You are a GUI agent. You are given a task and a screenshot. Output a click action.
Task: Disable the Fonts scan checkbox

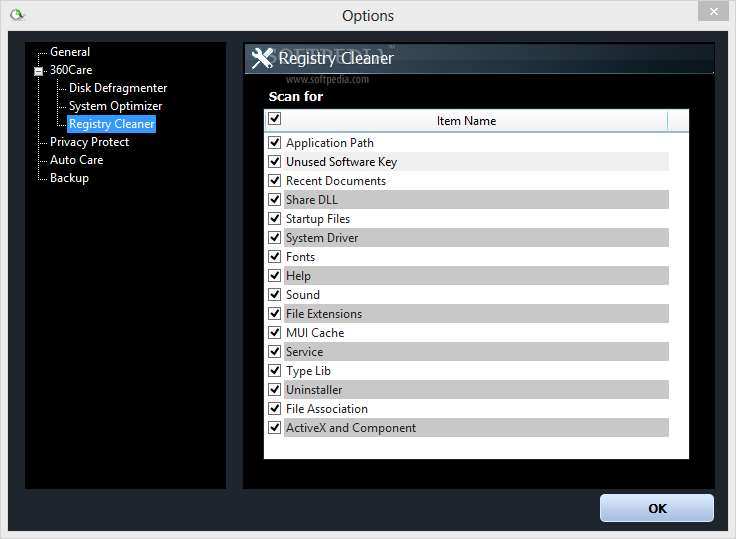(x=275, y=256)
